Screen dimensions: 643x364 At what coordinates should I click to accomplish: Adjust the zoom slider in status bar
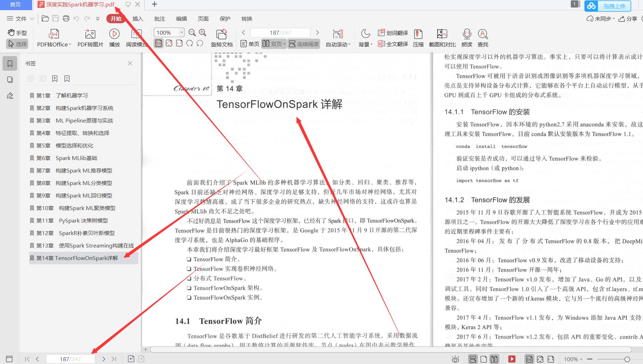(627, 359)
